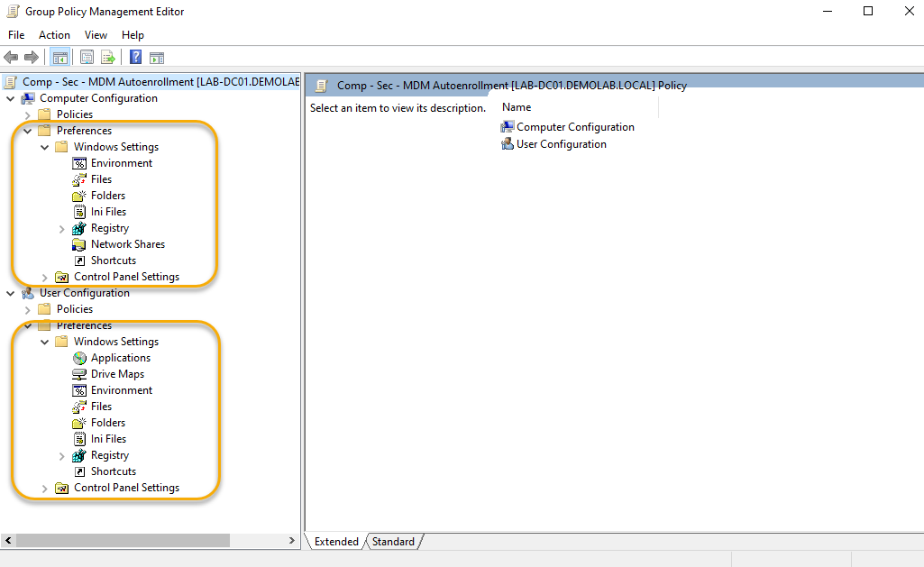Click the blue Help question mark icon
The width and height of the screenshot is (924, 567).
click(135, 58)
